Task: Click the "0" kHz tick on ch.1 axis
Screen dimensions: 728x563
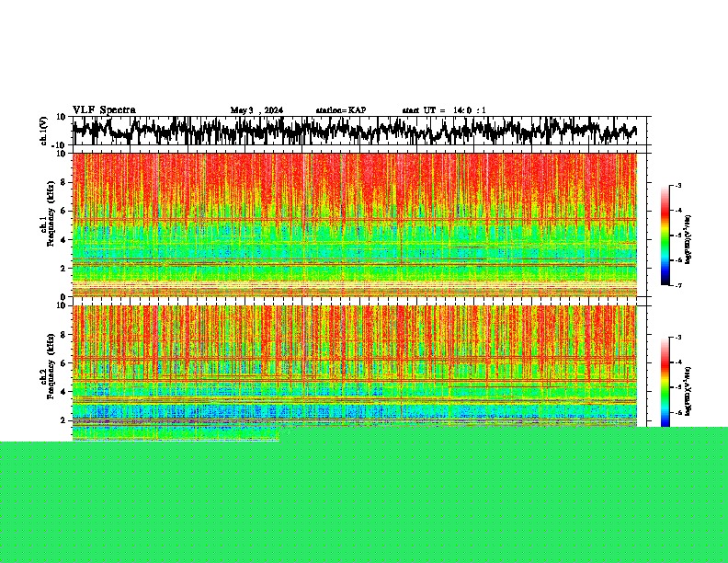Action: [64, 297]
